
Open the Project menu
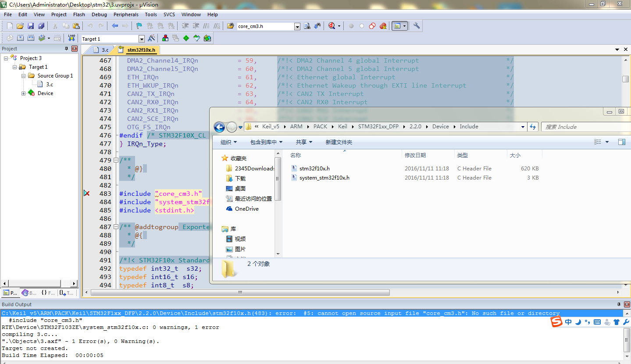coord(59,14)
